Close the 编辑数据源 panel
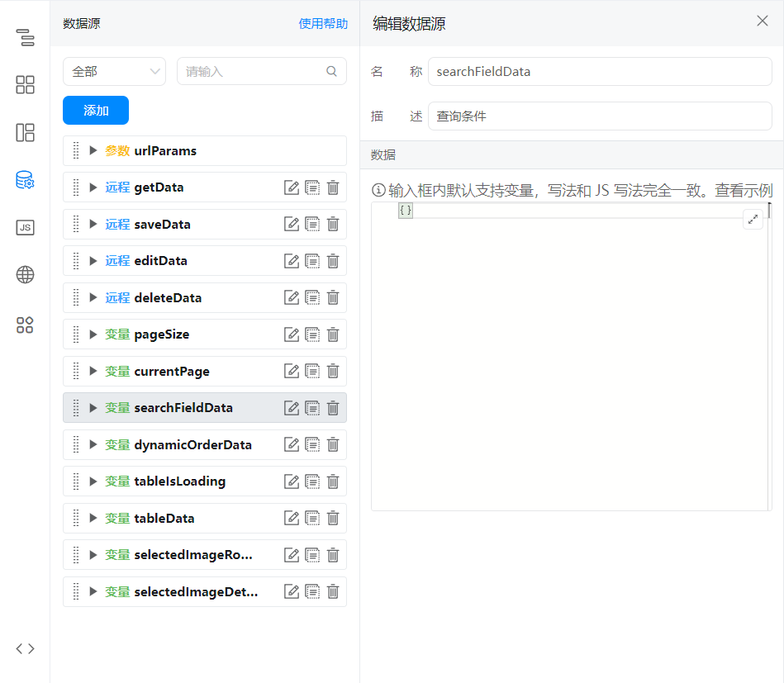The image size is (784, 683). click(x=763, y=21)
